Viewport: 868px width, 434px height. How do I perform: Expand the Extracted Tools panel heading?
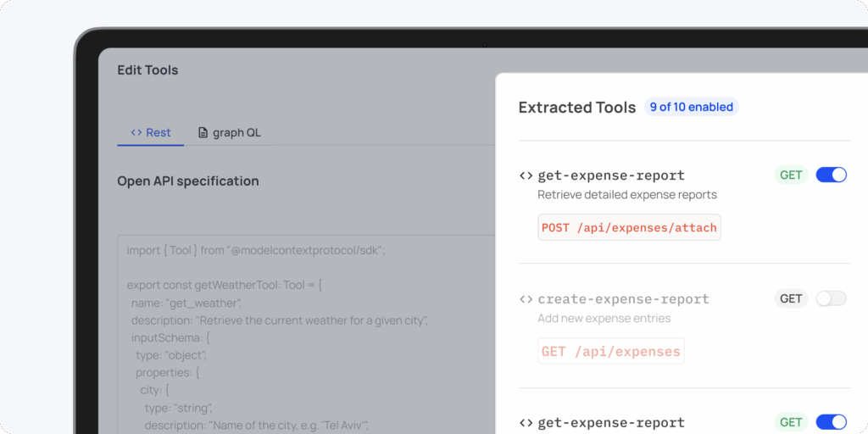(576, 108)
